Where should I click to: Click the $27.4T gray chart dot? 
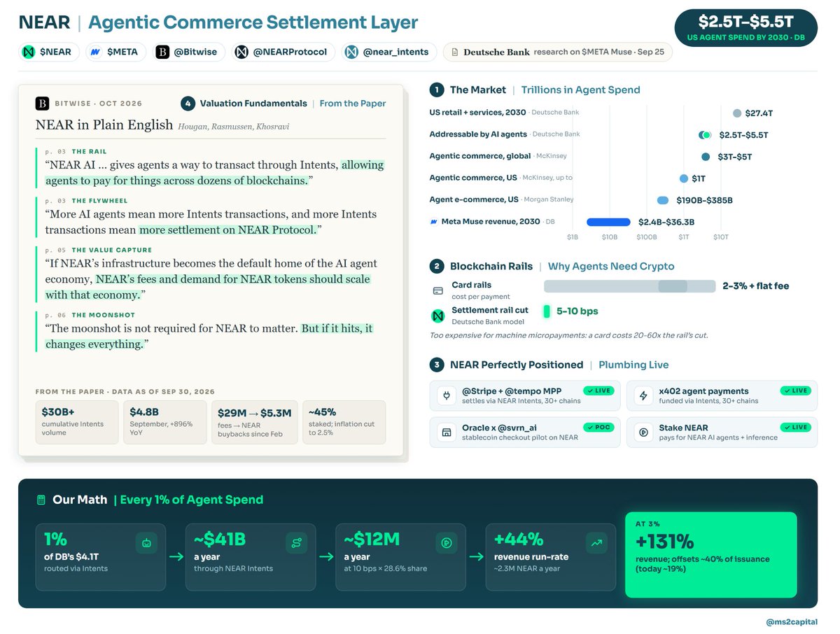[x=736, y=113]
